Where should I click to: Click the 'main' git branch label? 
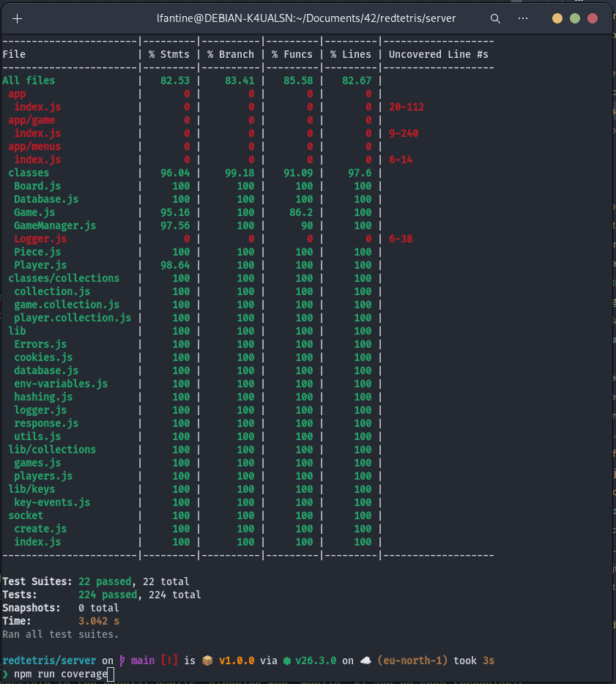(143, 661)
